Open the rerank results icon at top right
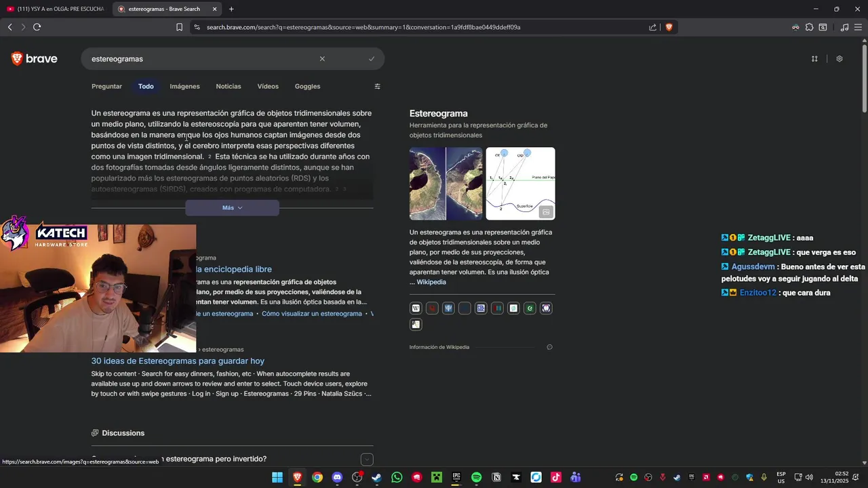868x488 pixels. pyautogui.click(x=814, y=59)
